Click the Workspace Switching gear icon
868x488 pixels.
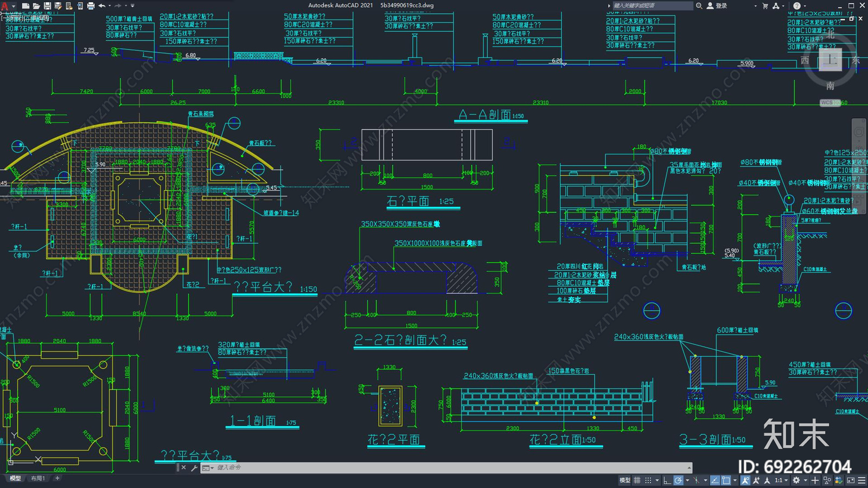coord(796,480)
